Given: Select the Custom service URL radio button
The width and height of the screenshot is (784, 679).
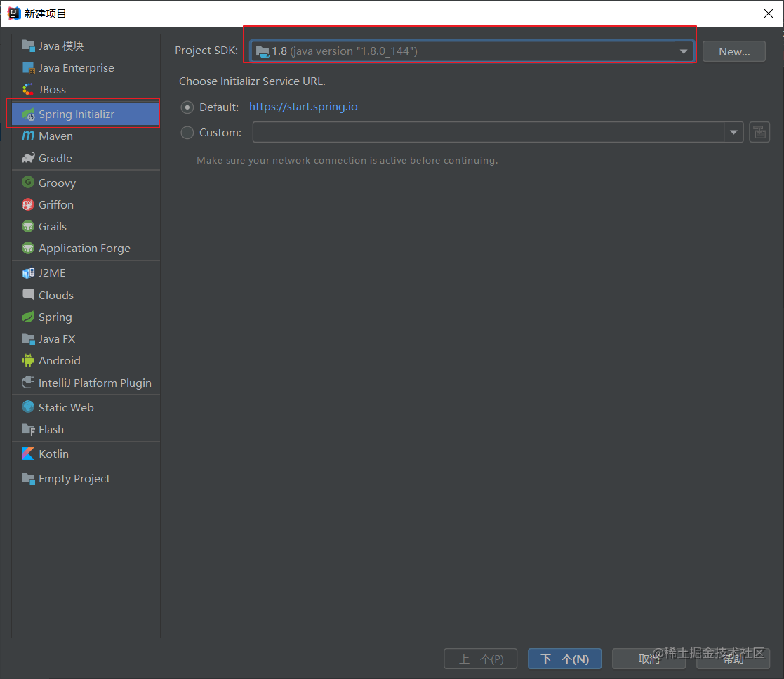Looking at the screenshot, I should 187,133.
